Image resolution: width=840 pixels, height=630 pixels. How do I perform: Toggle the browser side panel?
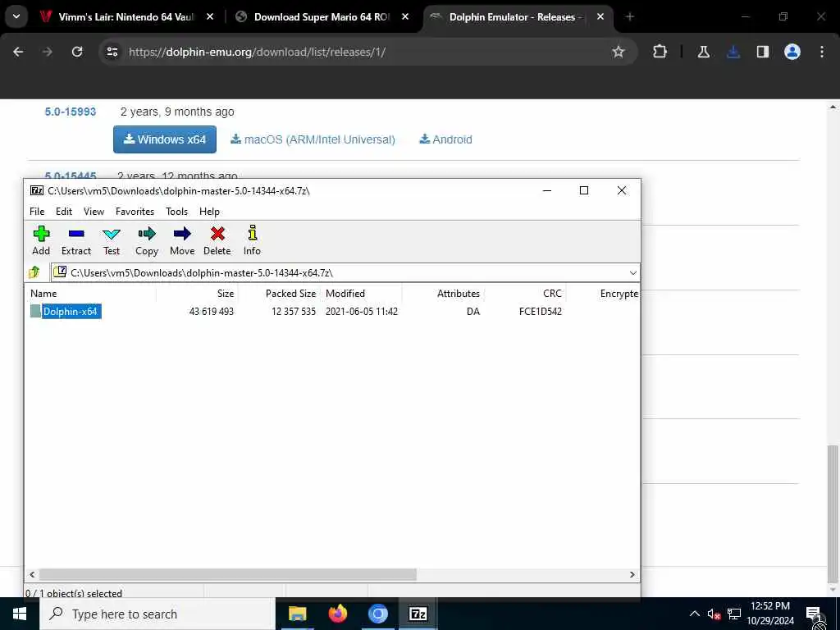[762, 52]
